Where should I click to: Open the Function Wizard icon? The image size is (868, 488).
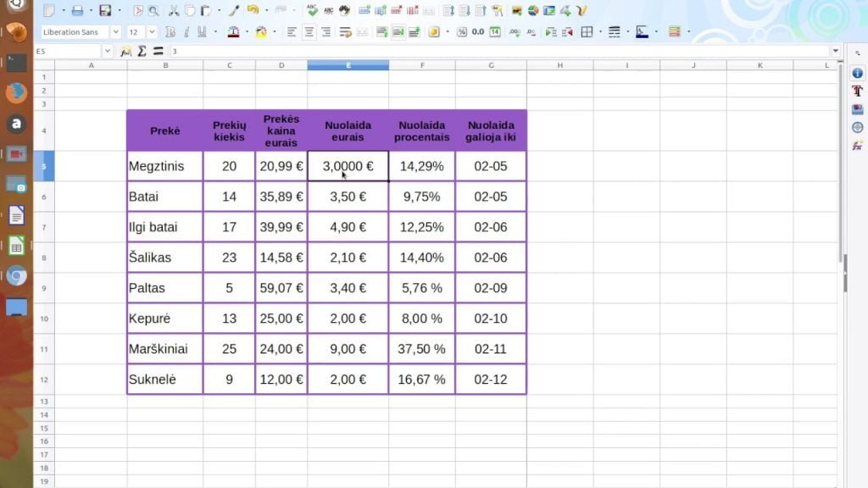(x=126, y=52)
